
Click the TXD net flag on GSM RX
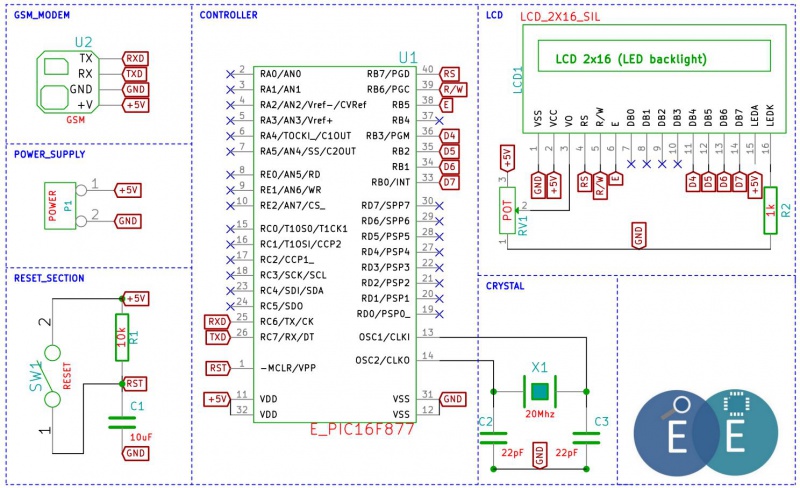[x=135, y=74]
